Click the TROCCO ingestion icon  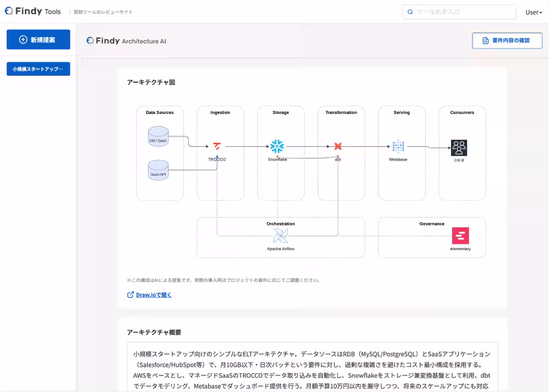tap(217, 146)
